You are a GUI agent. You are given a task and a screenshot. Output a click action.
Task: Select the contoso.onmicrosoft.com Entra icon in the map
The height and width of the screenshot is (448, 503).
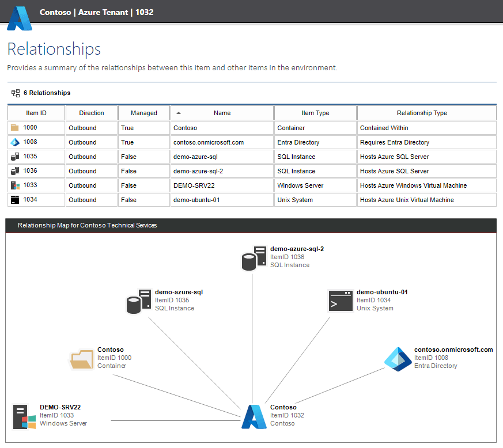point(398,359)
